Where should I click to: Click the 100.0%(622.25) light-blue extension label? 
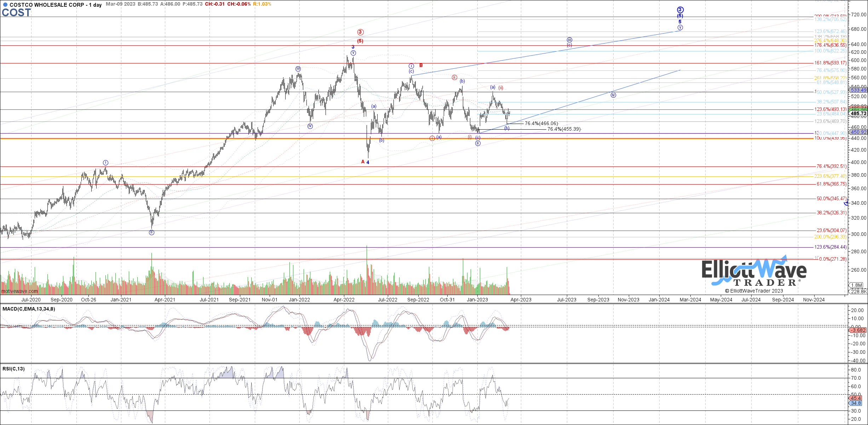(830, 51)
